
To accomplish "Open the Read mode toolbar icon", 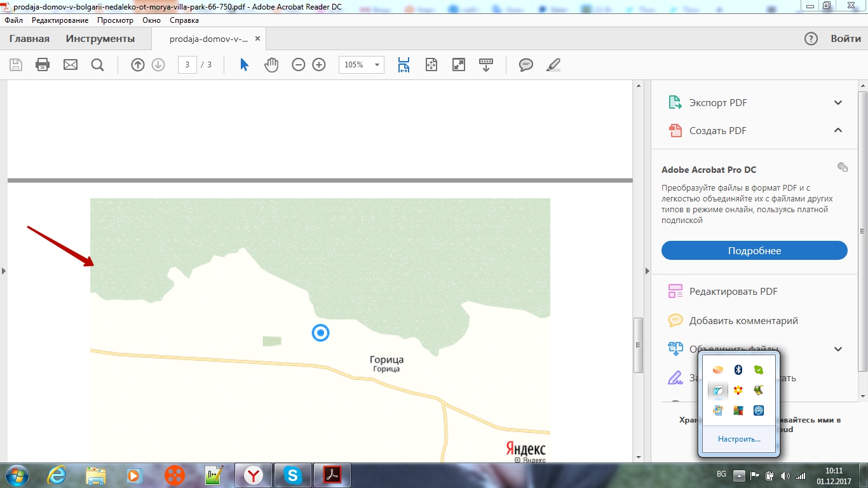I will click(x=486, y=64).
